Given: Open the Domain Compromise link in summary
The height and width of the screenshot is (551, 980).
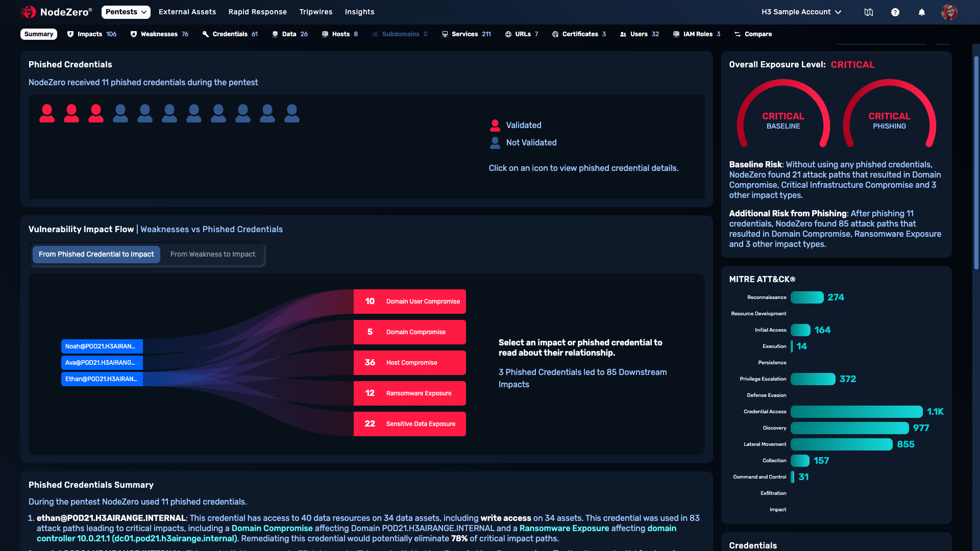Looking at the screenshot, I should click(x=272, y=529).
